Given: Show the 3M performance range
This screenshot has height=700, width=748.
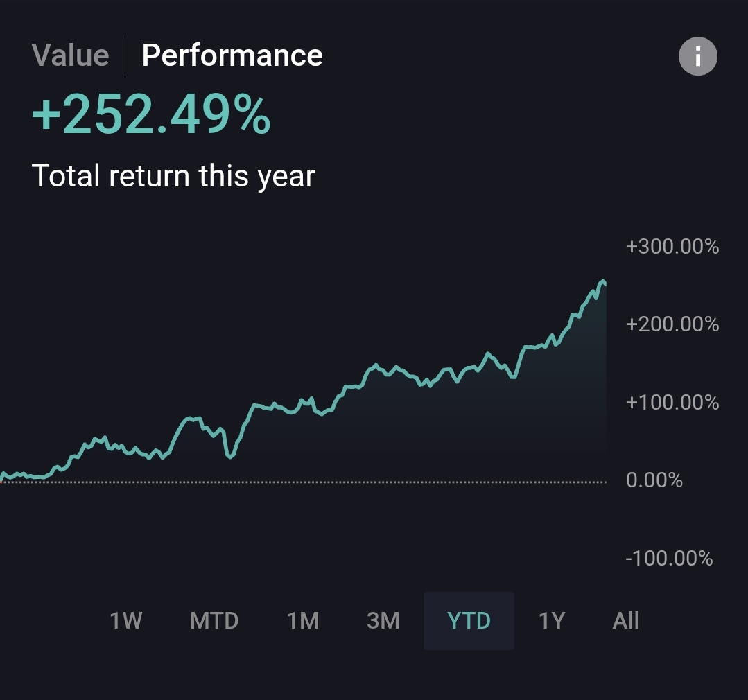Looking at the screenshot, I should pos(383,620).
